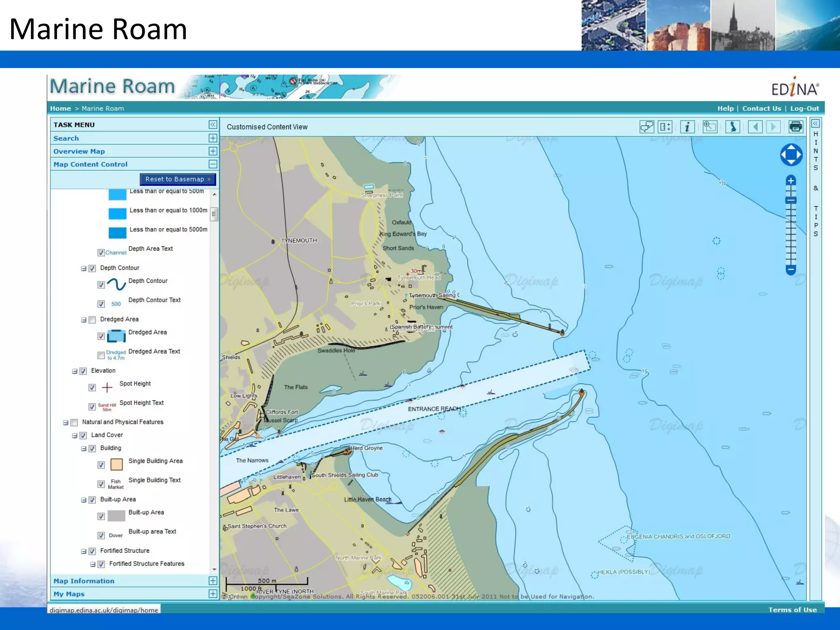Select the zoom-to-box magnifier tool
The height and width of the screenshot is (630, 840).
click(x=710, y=127)
